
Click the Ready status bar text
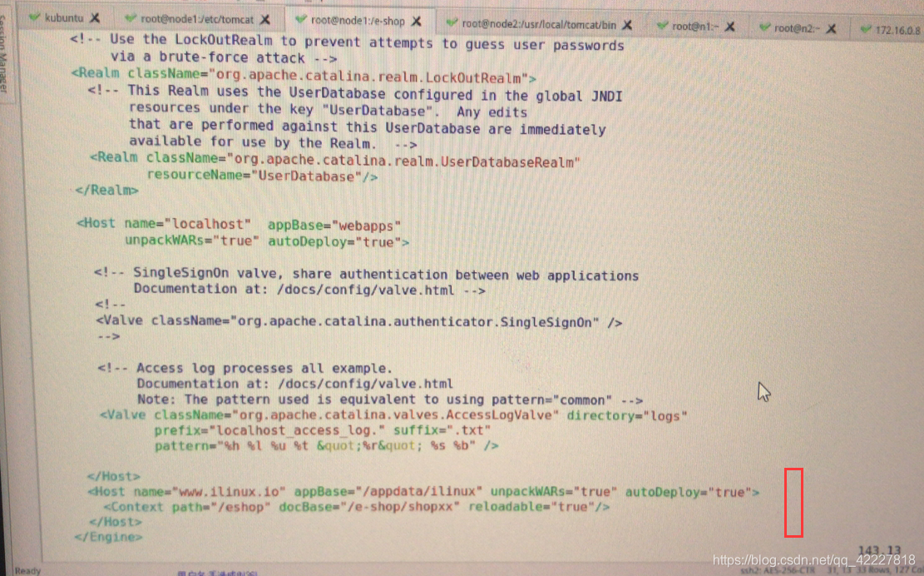27,571
